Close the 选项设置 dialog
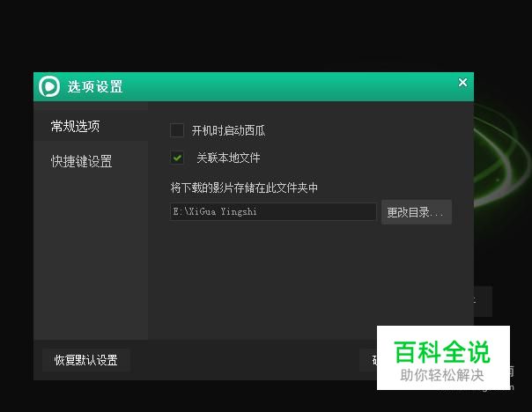Viewport: 532px width, 412px height. [x=462, y=83]
